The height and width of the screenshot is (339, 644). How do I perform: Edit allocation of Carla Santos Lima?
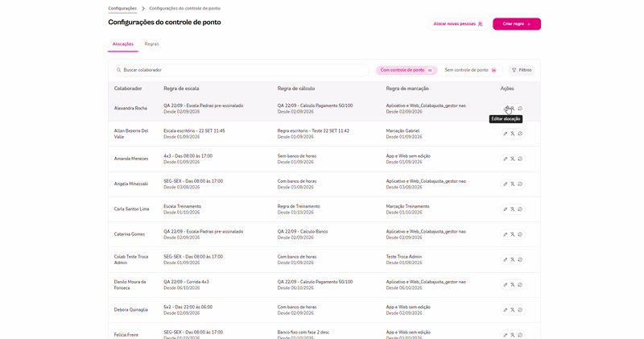tap(506, 209)
